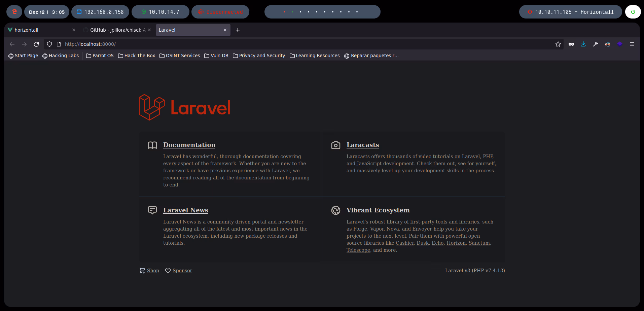The image size is (644, 311).
Task: Click the Disconnected VPN status indicator
Action: coord(220,12)
